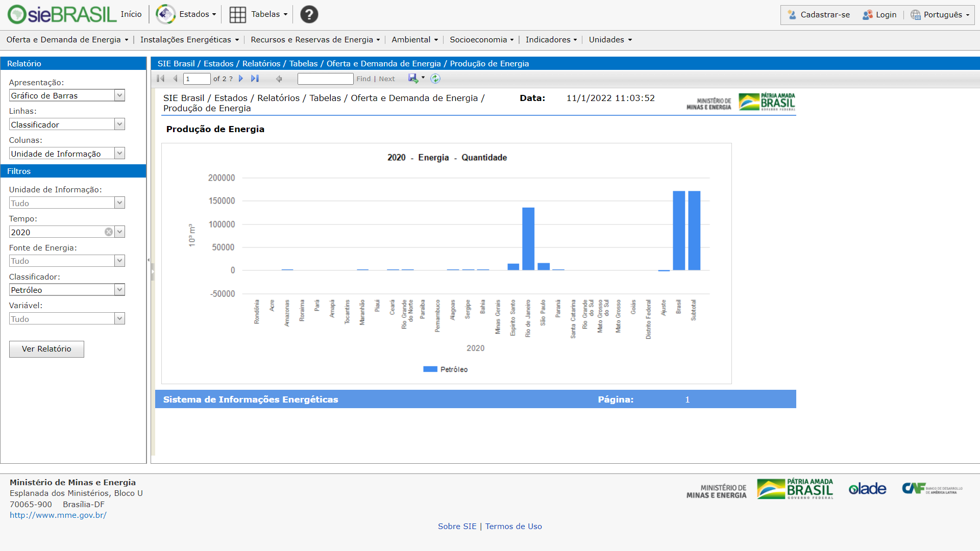Clear the 2020 Tempo selection
980x551 pixels.
click(x=109, y=232)
